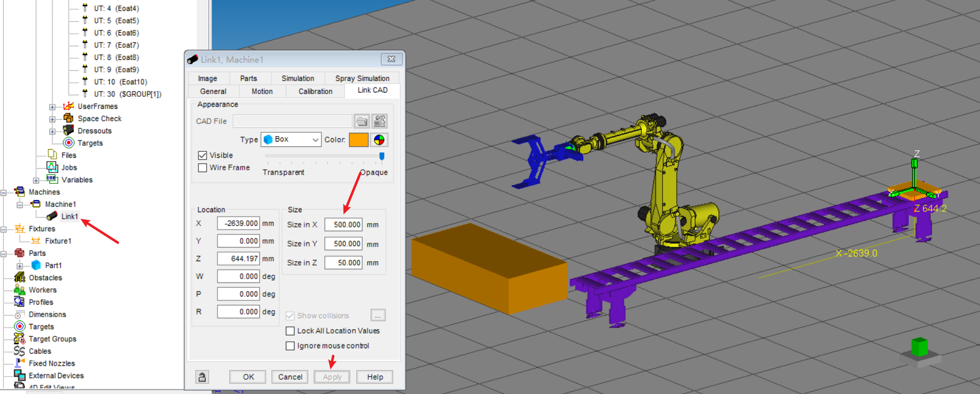Click the ellipsis button beside Show collisions
Image resolution: width=980 pixels, height=394 pixels.
click(x=378, y=316)
